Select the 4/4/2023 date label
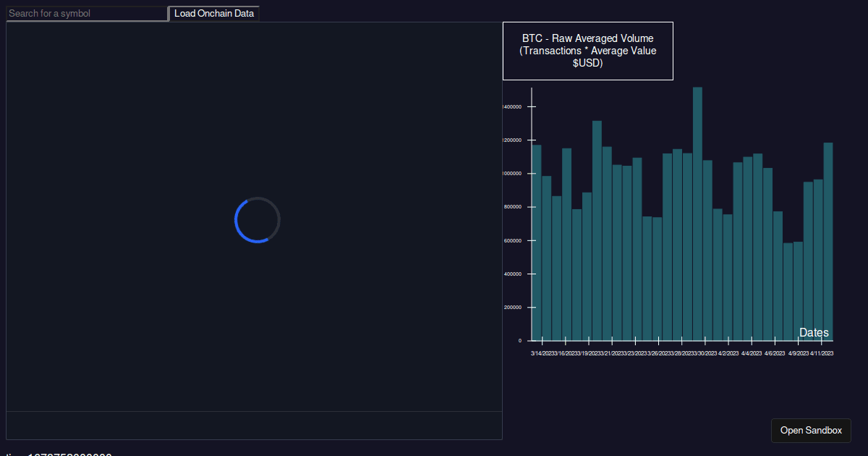The image size is (868, 456). [752, 353]
